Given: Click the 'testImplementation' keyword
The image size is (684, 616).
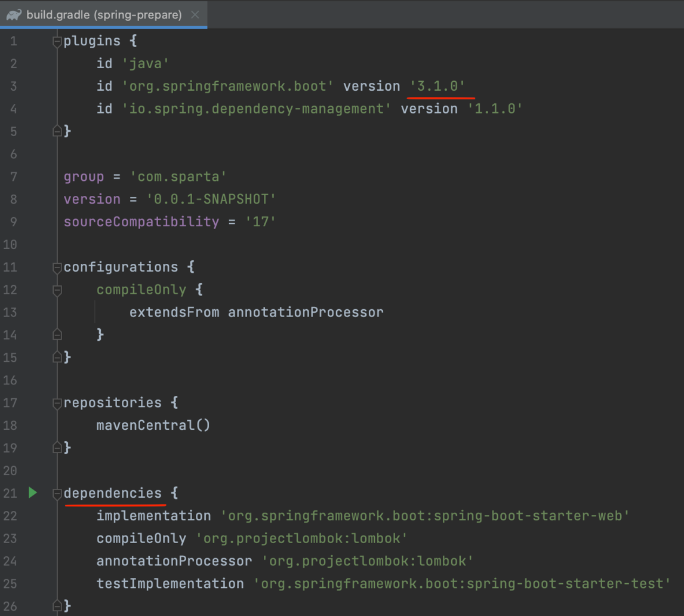Looking at the screenshot, I should point(170,584).
